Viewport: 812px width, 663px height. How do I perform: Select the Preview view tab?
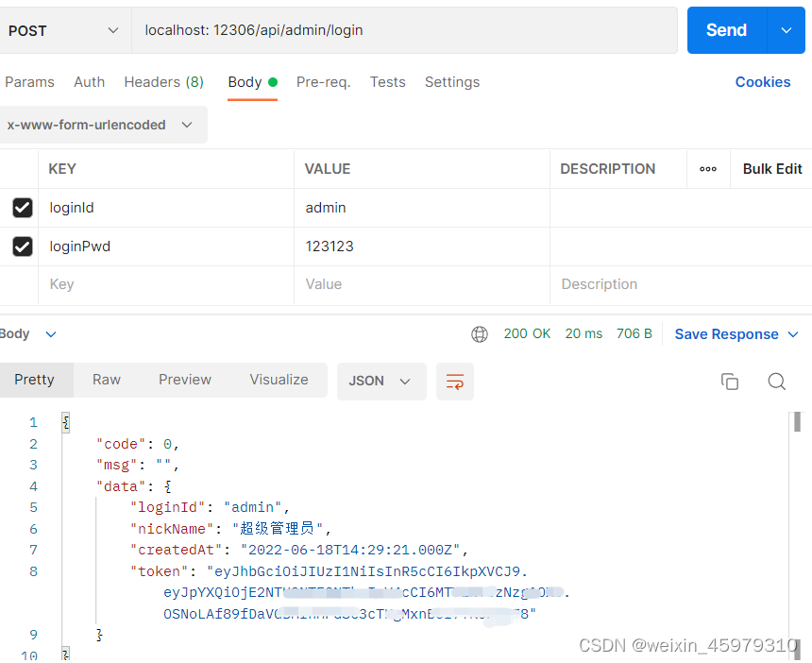point(185,380)
